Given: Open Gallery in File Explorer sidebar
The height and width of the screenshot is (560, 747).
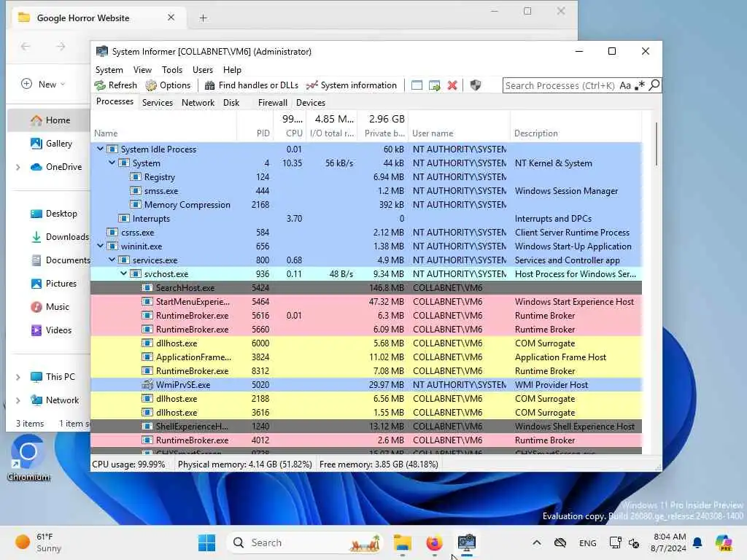Looking at the screenshot, I should coord(52,144).
